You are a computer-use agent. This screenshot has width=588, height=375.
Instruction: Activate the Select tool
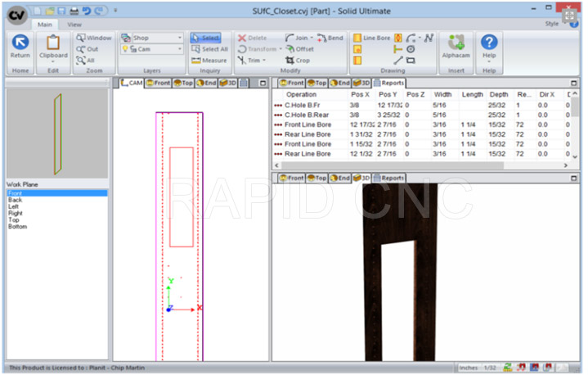205,38
